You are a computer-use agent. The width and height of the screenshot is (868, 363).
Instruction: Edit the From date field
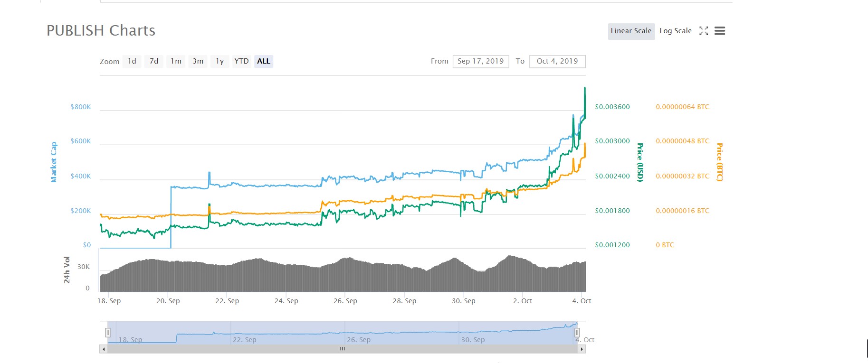(481, 61)
